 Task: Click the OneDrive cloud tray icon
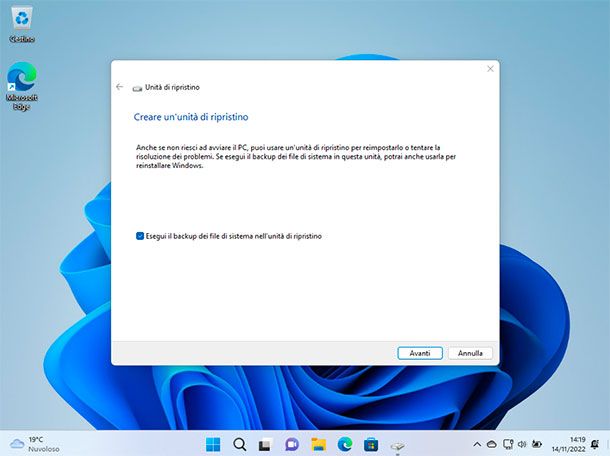point(492,444)
